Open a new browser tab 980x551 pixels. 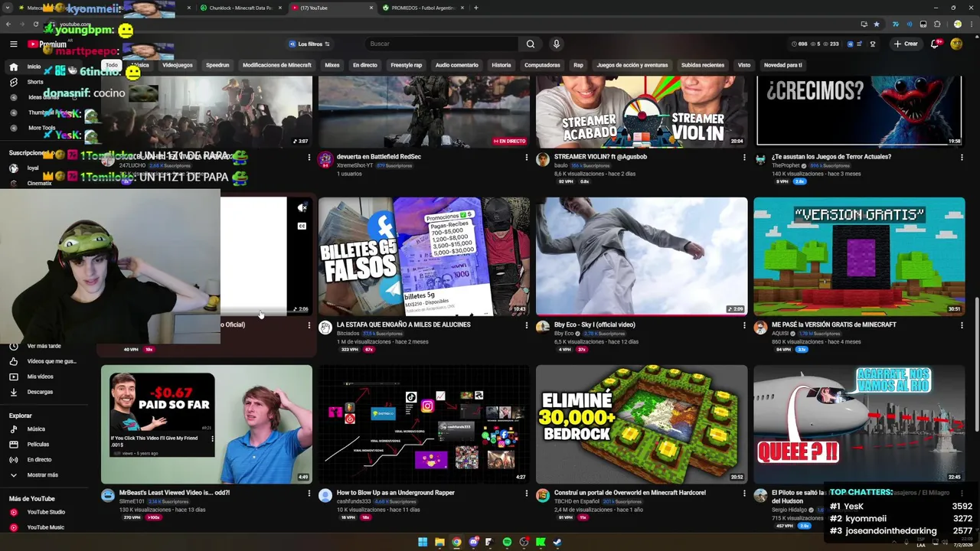pyautogui.click(x=476, y=8)
